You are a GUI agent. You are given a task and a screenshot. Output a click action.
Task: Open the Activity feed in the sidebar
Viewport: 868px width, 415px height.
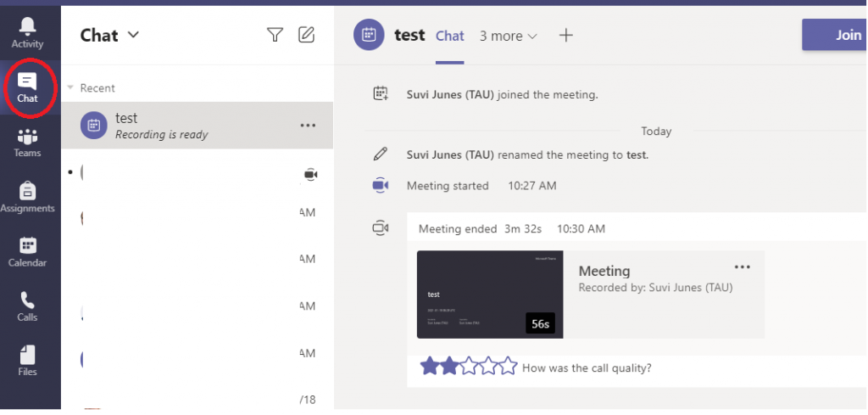27,32
